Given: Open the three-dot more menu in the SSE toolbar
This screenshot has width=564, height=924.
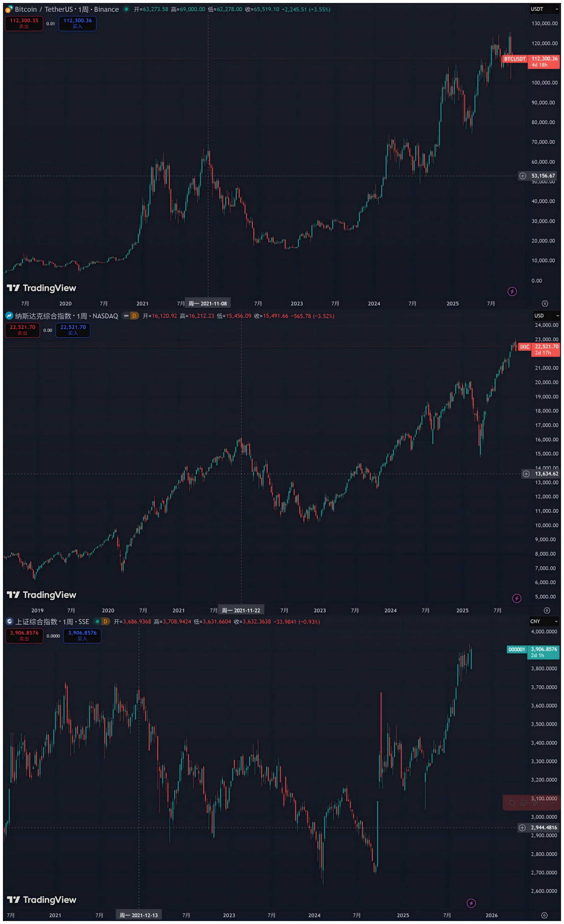Looking at the screenshot, I should pyautogui.click(x=552, y=802).
